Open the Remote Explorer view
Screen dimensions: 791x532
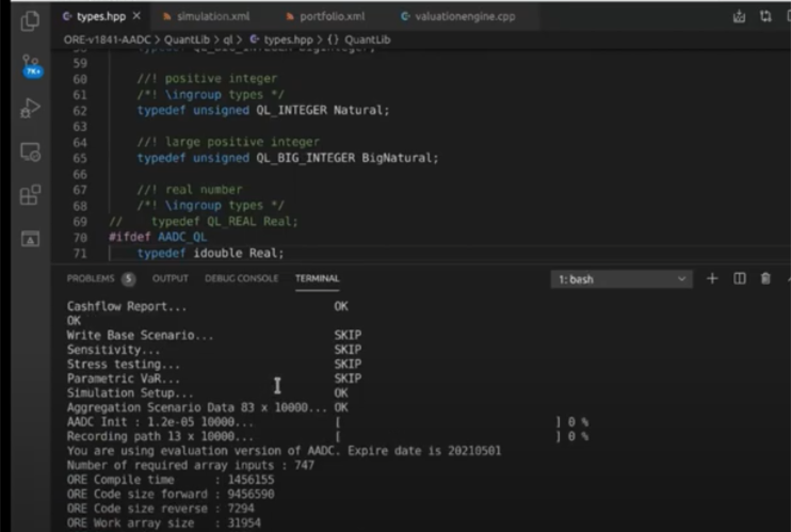coord(30,152)
